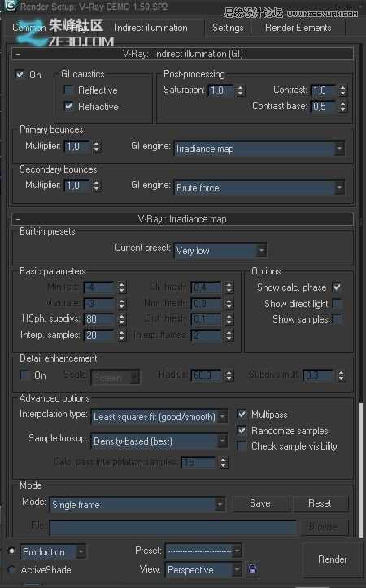Open Primary bounces GI engine dropdown

pyautogui.click(x=259, y=149)
